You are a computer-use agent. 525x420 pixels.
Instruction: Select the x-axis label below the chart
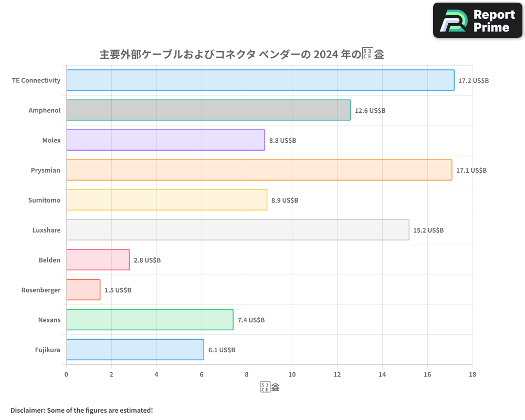269,386
